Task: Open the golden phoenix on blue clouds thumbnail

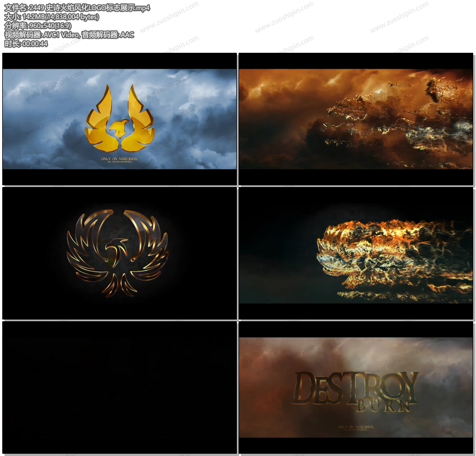Action: 120,118
